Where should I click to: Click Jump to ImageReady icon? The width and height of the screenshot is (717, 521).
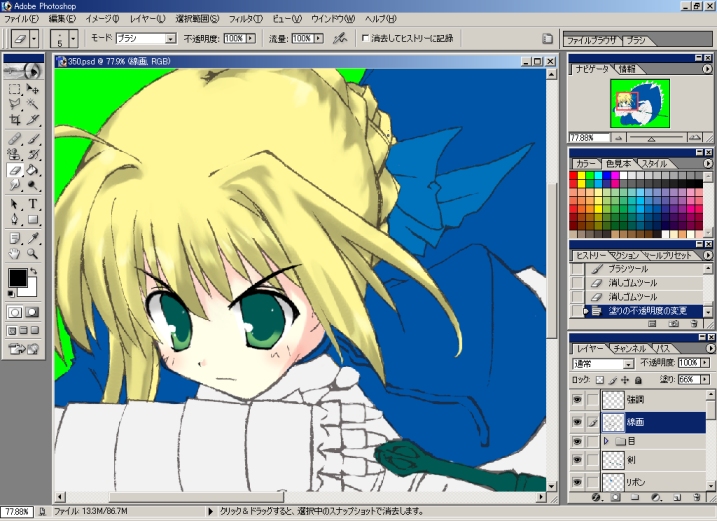click(x=23, y=349)
